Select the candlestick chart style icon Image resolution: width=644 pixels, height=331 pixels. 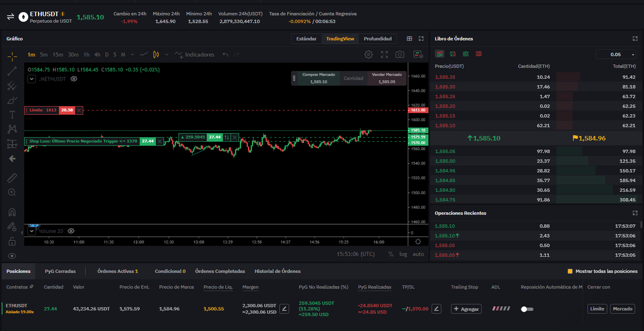pos(156,55)
